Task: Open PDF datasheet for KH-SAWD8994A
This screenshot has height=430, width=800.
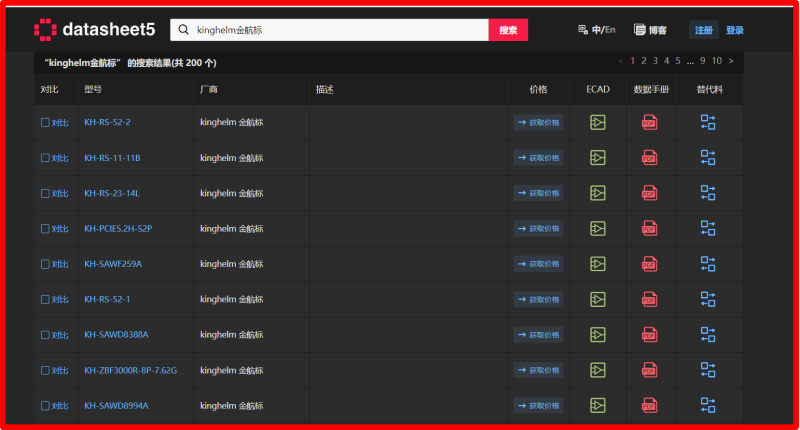Action: (649, 406)
